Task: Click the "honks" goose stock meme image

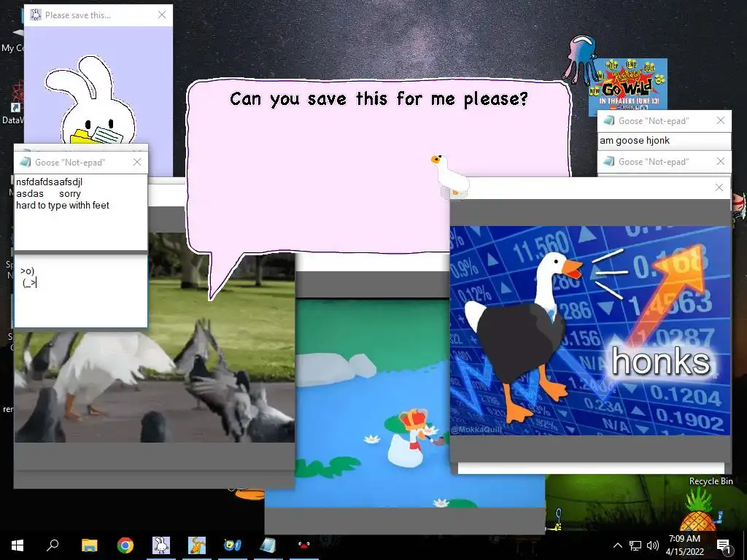Action: tap(590, 330)
